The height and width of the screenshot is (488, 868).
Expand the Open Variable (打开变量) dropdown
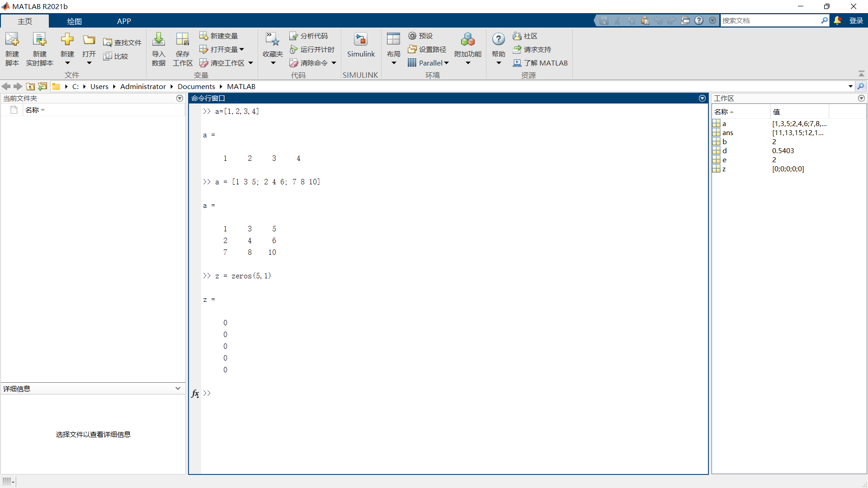click(241, 49)
